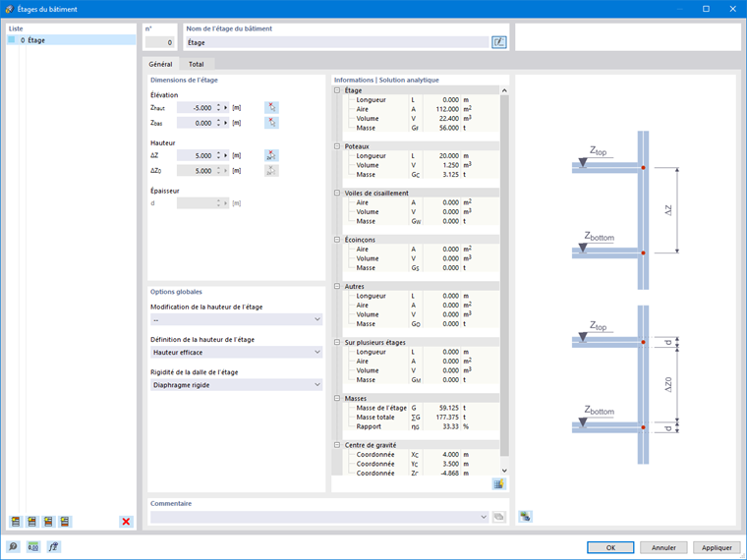Switch to the Général tab
Screen dimensions: 747x560
[x=160, y=64]
